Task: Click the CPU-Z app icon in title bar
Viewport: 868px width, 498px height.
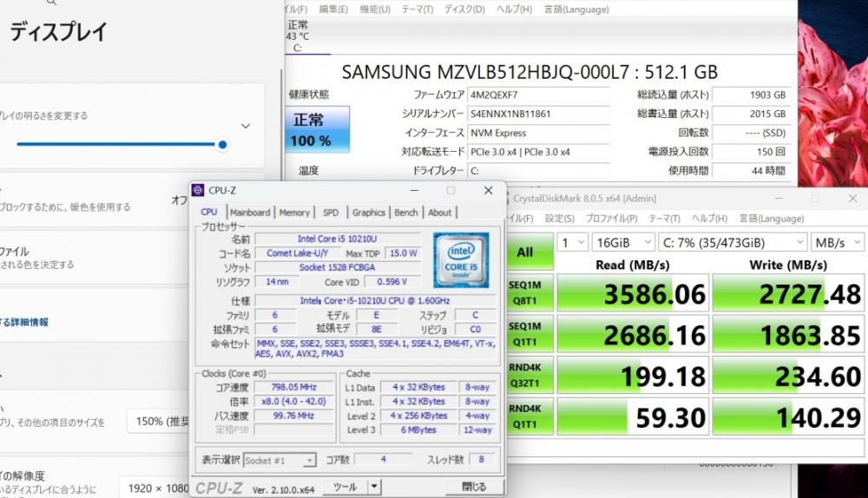Action: coord(198,190)
